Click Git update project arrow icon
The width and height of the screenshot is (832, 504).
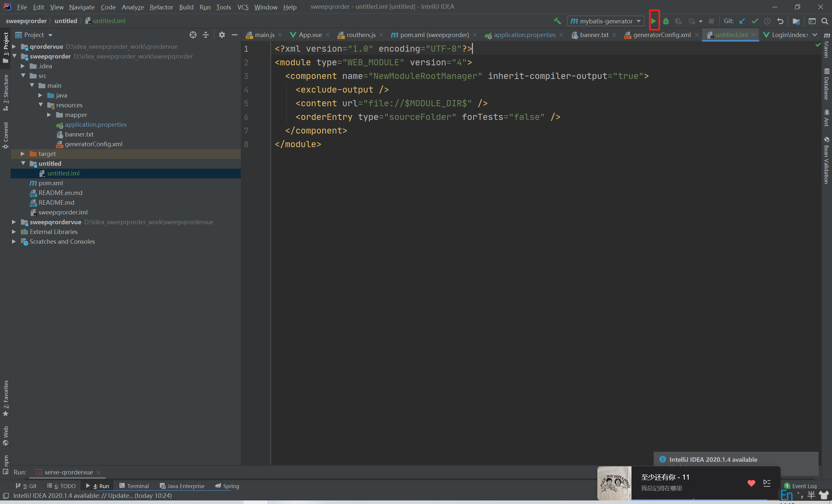(742, 21)
